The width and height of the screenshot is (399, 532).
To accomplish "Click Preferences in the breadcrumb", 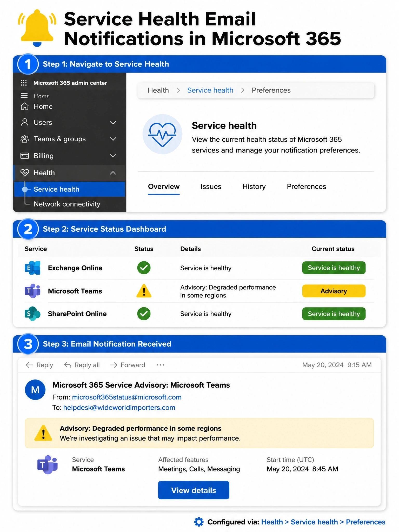I will tap(271, 90).
